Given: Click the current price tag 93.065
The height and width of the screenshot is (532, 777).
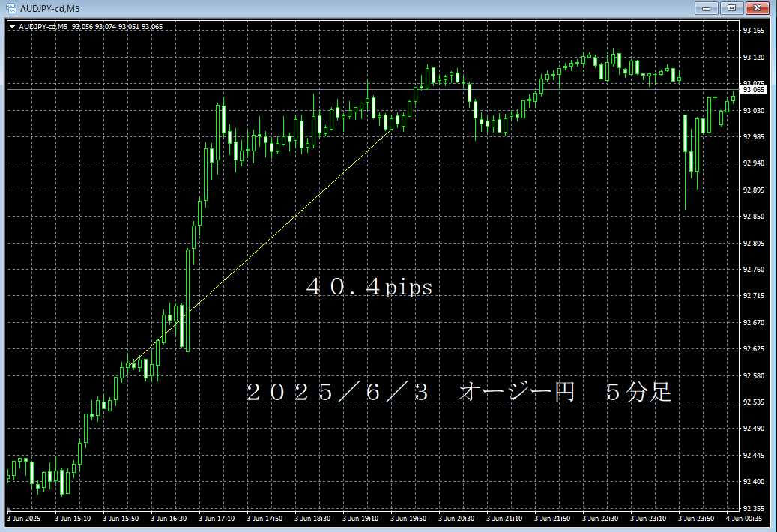Looking at the screenshot, I should (754, 90).
